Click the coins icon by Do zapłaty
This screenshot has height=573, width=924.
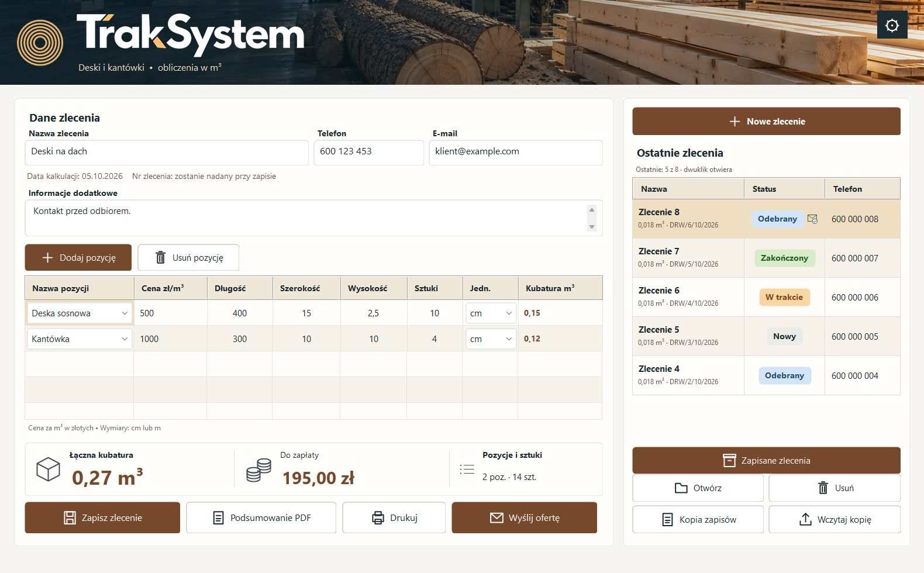click(x=258, y=470)
